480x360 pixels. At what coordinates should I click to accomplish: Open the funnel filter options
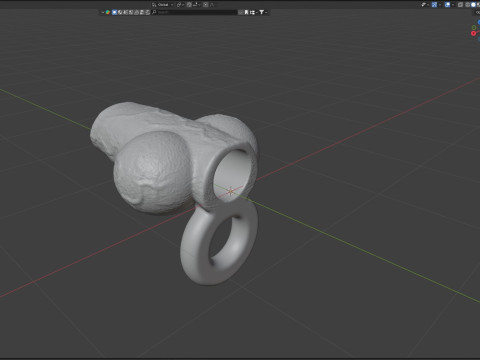click(261, 12)
